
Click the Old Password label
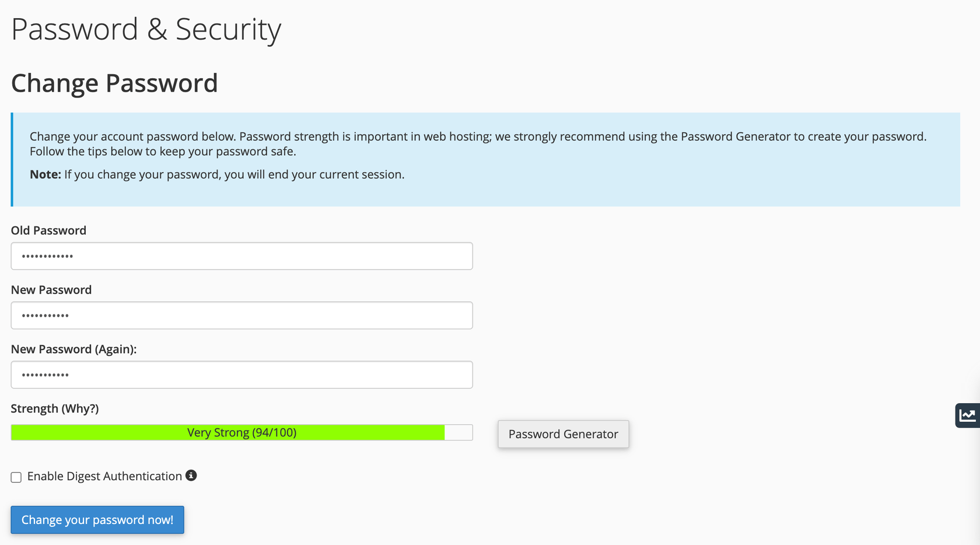[48, 230]
